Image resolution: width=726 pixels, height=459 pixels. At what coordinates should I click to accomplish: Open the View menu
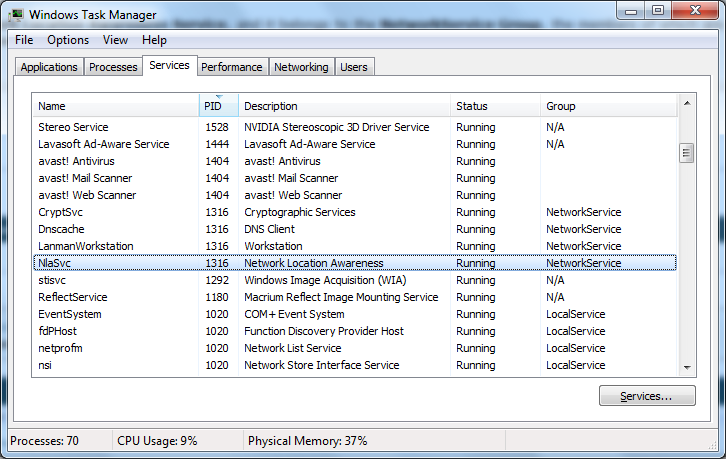115,40
